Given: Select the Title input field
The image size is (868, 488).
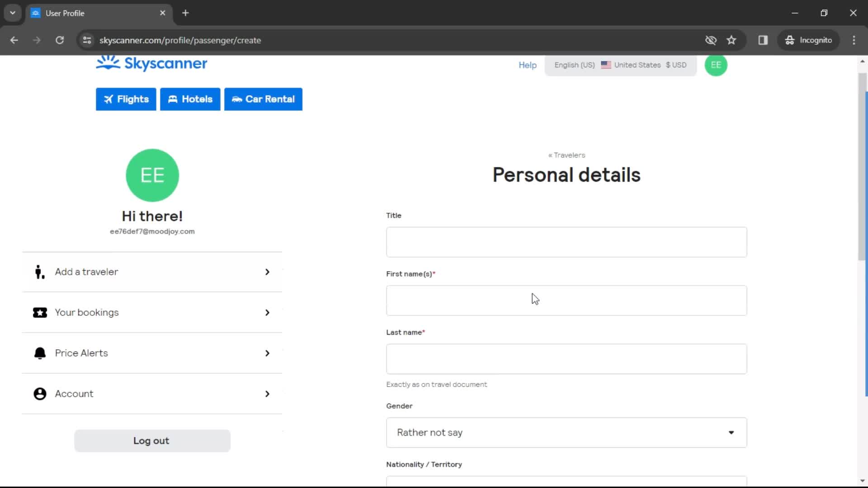Looking at the screenshot, I should tap(566, 242).
